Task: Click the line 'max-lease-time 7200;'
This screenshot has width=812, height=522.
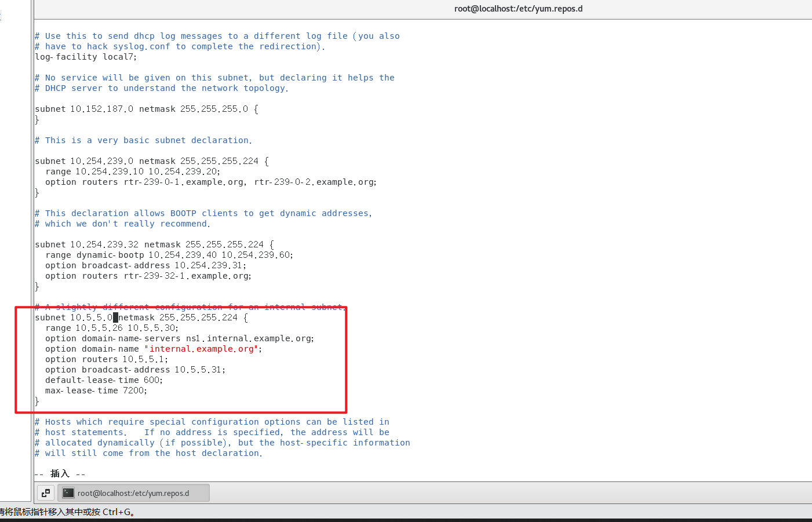Action: [x=96, y=390]
